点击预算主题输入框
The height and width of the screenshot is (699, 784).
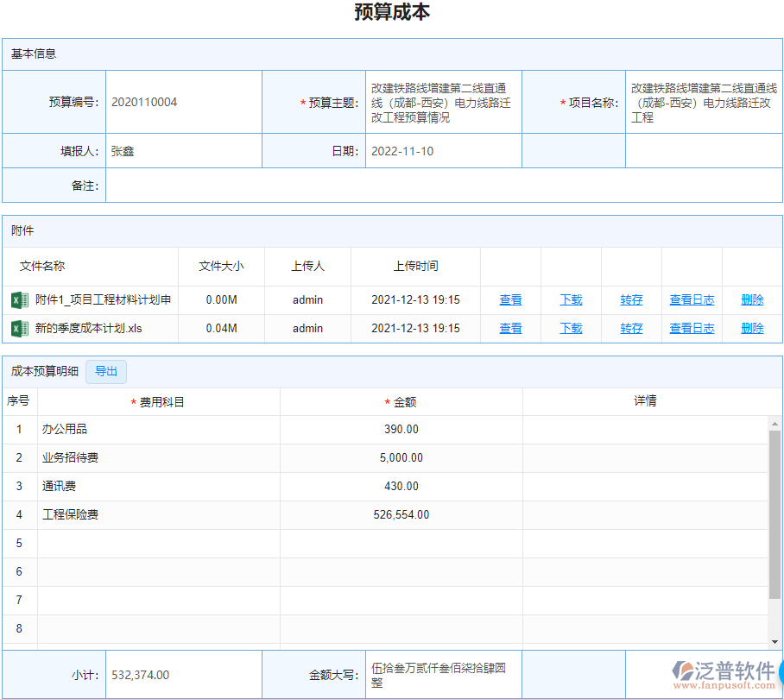point(444,101)
